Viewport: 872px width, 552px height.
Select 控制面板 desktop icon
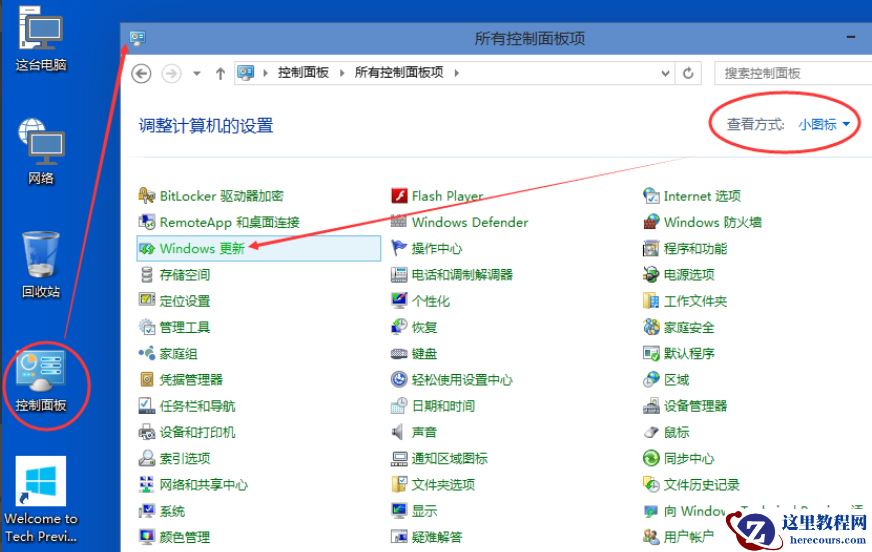42,381
